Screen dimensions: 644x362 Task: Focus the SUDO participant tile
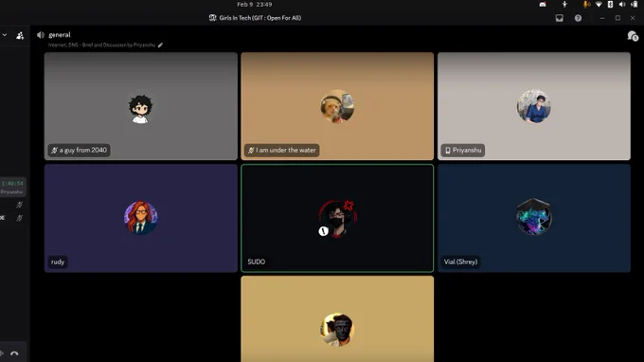337,218
